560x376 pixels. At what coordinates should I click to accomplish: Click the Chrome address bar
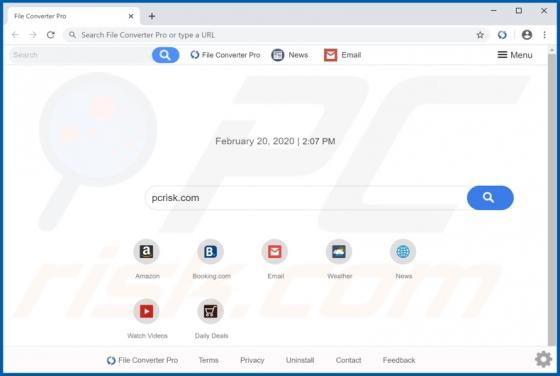275,35
